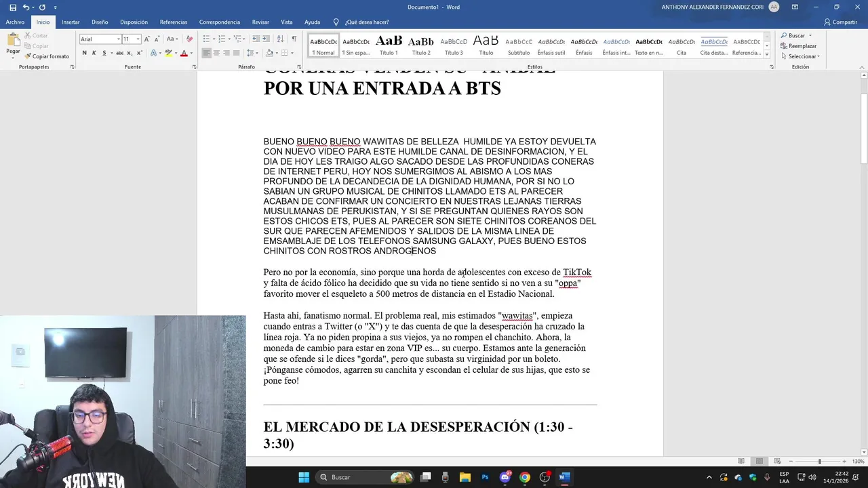The image size is (868, 488).
Task: Click the Save icon in title bar
Action: pos(13,7)
